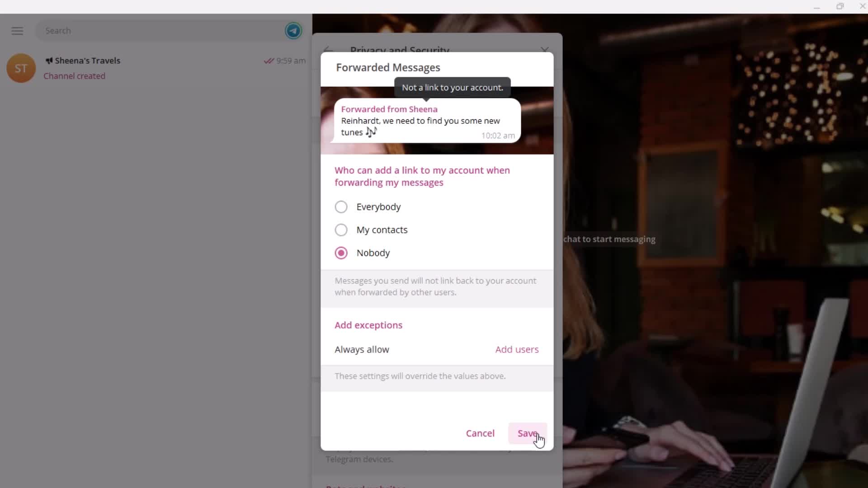Image resolution: width=868 pixels, height=488 pixels.
Task: Click the Save button
Action: click(527, 432)
